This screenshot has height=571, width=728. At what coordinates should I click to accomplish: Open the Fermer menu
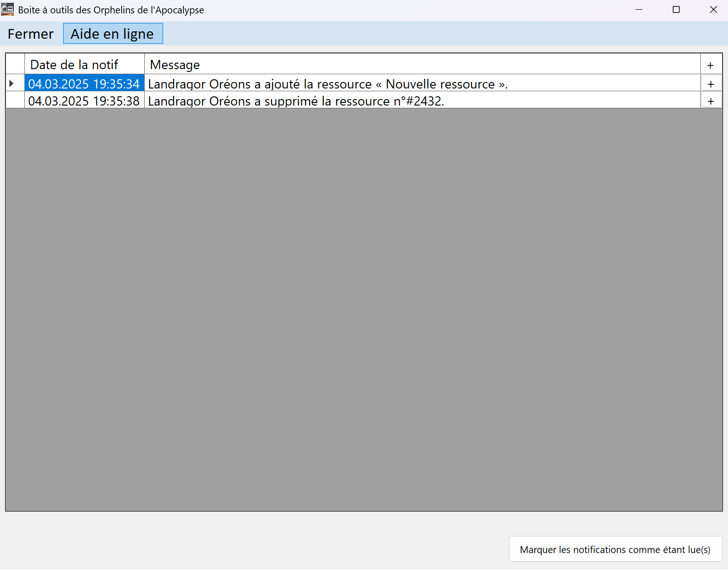click(30, 34)
